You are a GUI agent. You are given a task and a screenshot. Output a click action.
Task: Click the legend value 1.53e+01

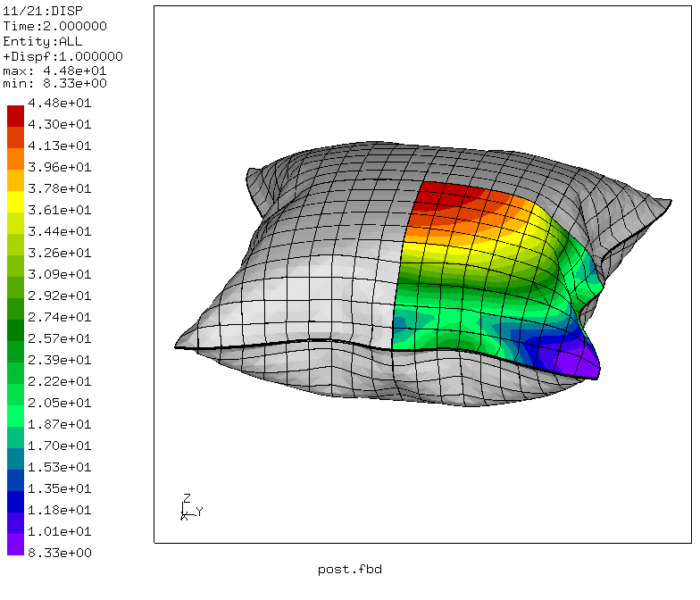click(x=59, y=468)
